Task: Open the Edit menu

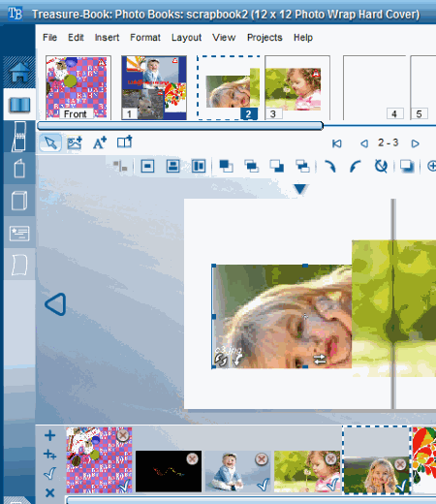Action: pos(76,38)
